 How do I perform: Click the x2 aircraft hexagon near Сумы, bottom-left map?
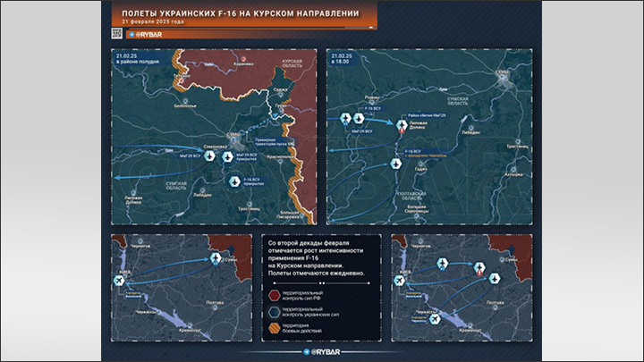[x=216, y=258]
